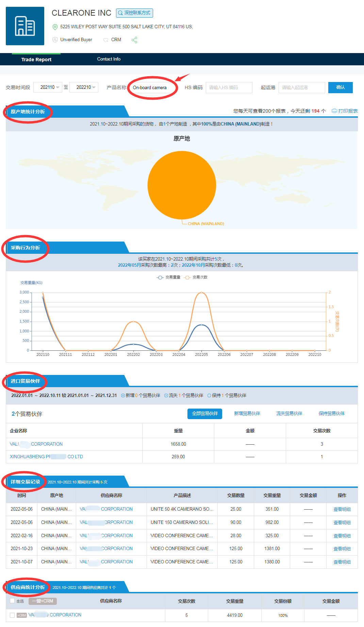Click the CRM sync icon
This screenshot has width=364, height=627.
tap(106, 40)
